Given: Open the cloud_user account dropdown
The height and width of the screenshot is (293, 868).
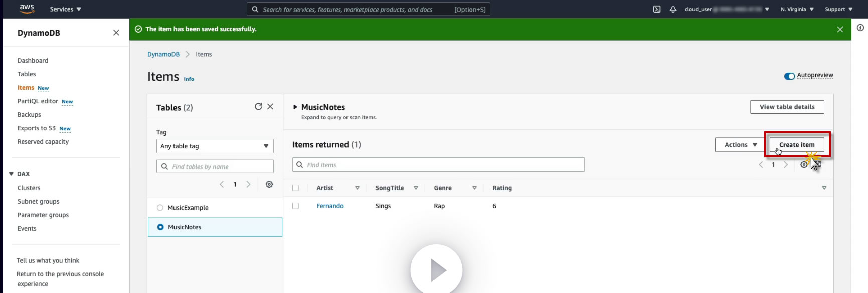Looking at the screenshot, I should pyautogui.click(x=727, y=9).
